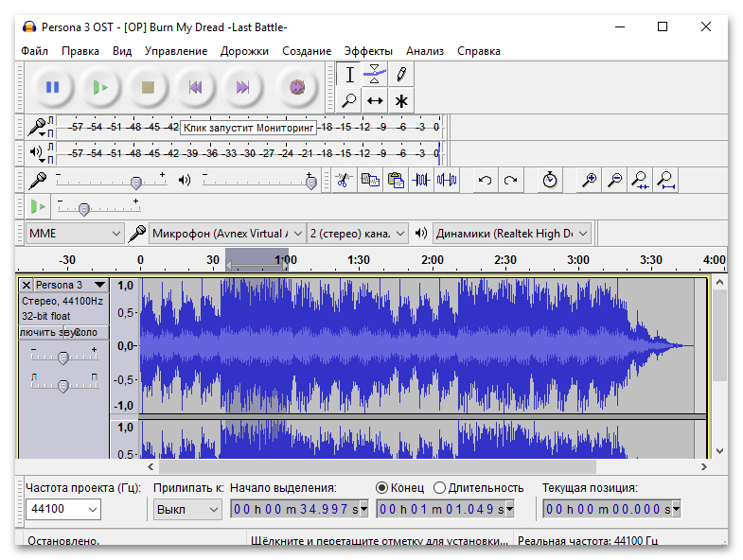Open current position time format dropdown
Screen dimensions: 743x560
(x=676, y=509)
